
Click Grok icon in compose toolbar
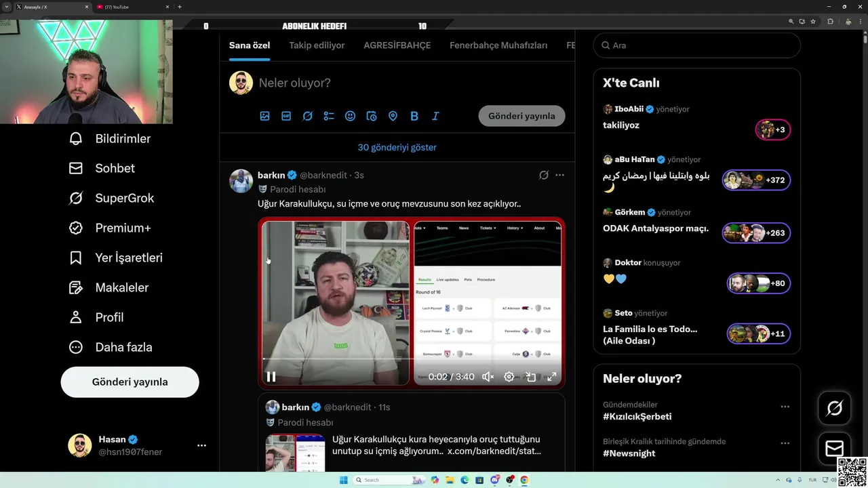307,116
